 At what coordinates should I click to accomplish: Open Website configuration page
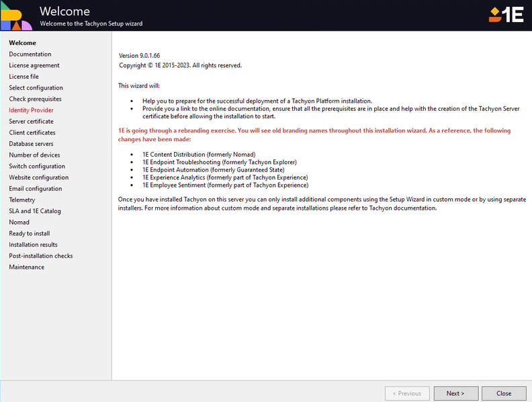(38, 177)
